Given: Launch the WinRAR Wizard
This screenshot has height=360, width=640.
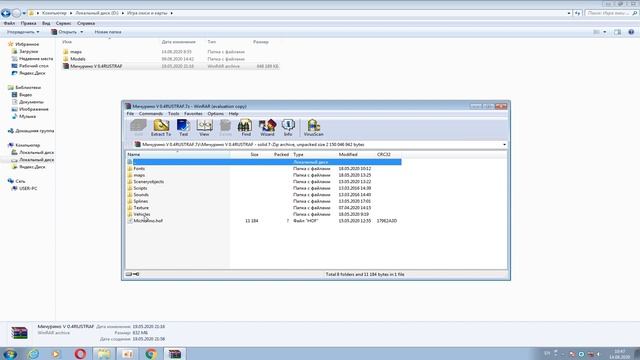Looking at the screenshot, I should click(x=267, y=128).
